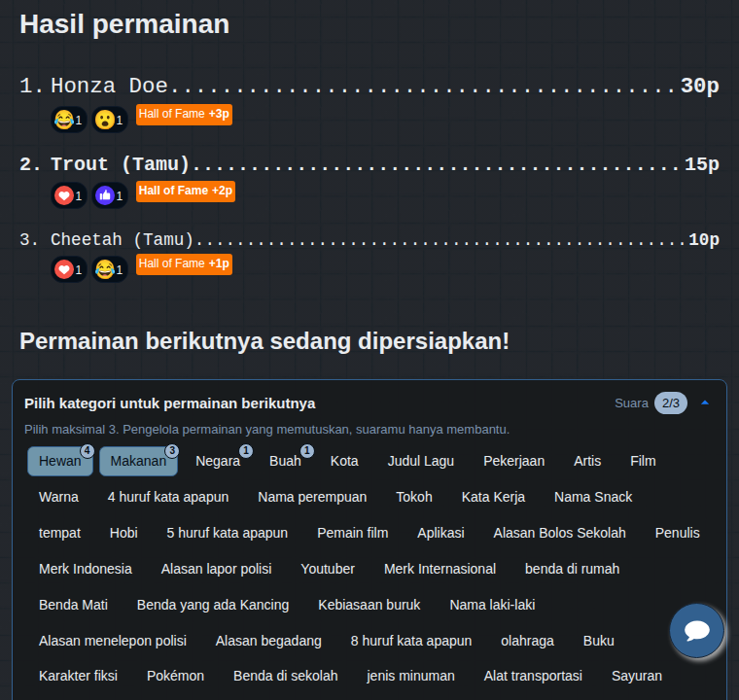Viewport: 739px width, 700px height.
Task: Select Kebiasaan buruk category
Action: (x=369, y=605)
